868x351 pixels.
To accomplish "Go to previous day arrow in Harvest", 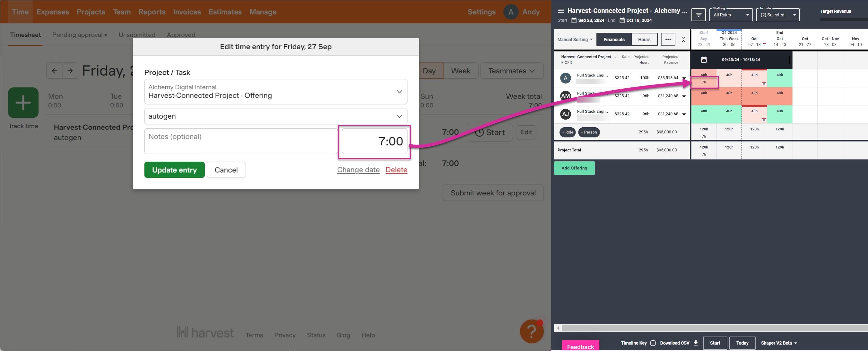I will (x=54, y=71).
